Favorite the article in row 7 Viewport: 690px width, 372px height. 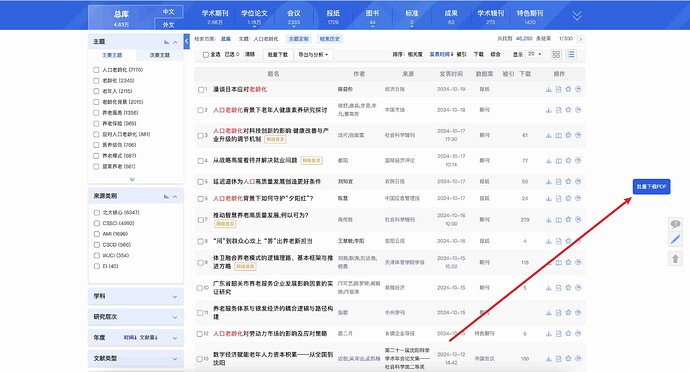click(568, 219)
